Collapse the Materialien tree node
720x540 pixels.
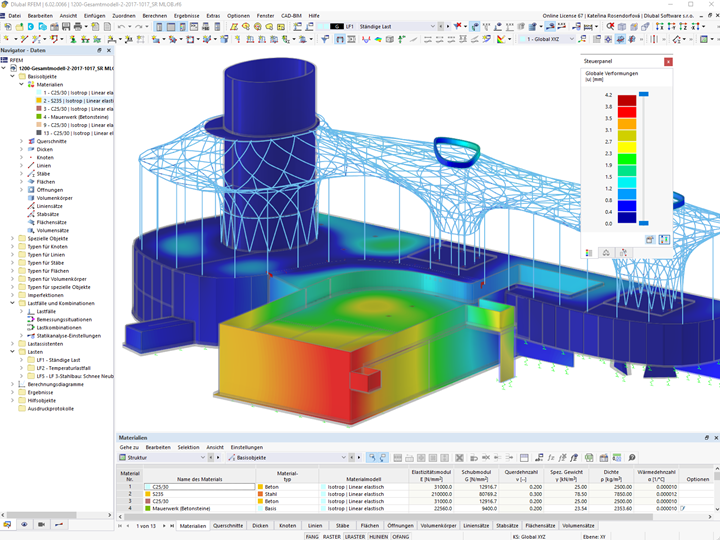tap(21, 84)
